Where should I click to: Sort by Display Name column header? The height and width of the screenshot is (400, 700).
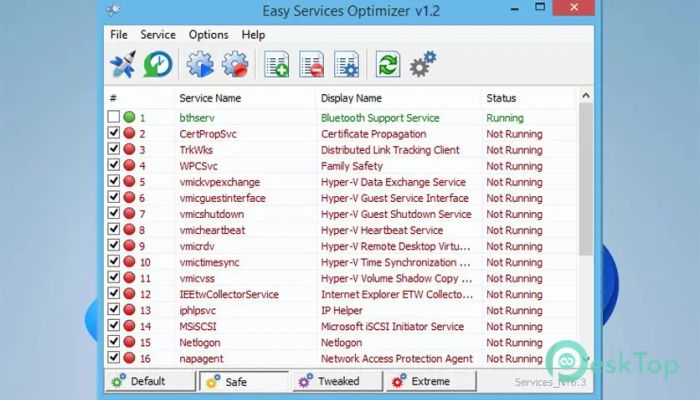[x=399, y=98]
